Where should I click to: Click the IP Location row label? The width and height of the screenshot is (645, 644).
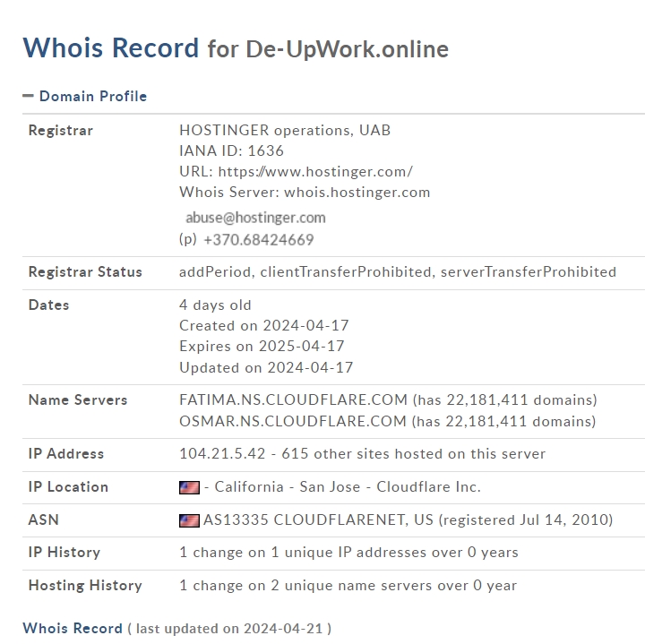(68, 487)
